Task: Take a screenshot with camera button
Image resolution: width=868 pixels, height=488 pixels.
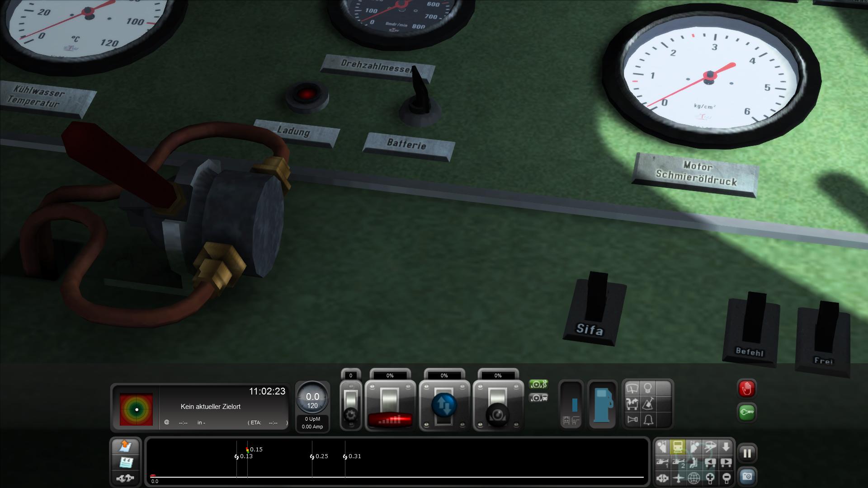Action: tap(747, 477)
